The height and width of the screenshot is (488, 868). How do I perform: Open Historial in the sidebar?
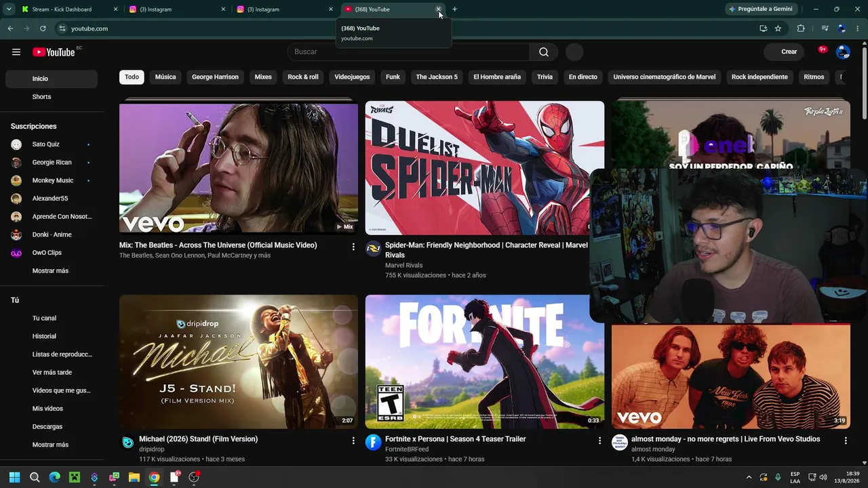click(52, 336)
